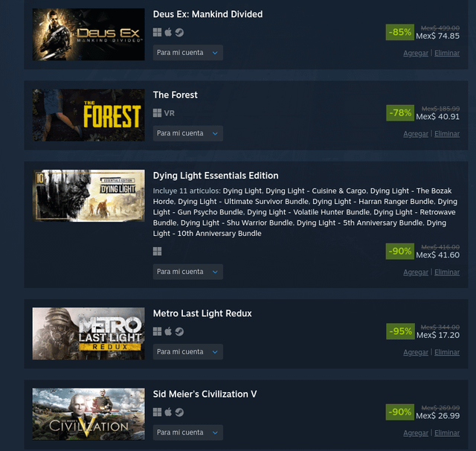
Task: Open 'Para mi cuenta' dropdown for Dying Light
Action: (188, 272)
